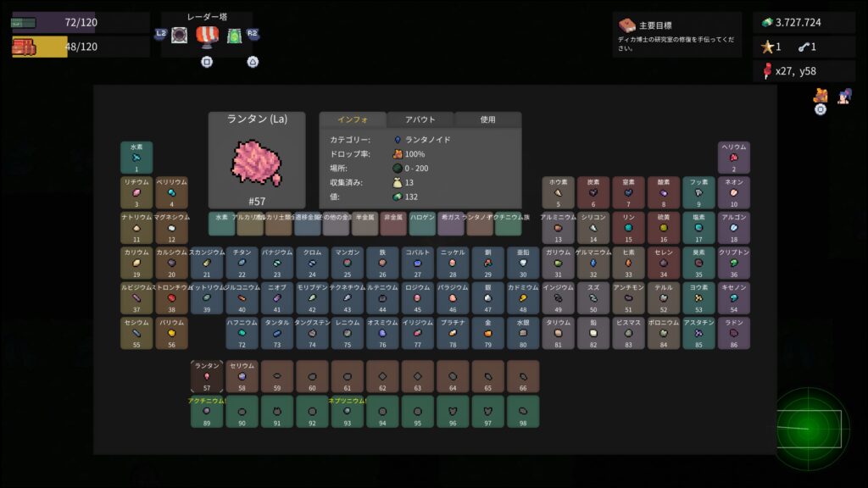Open the ネプツニウム element number 93
The width and height of the screenshot is (868, 488).
point(347,412)
